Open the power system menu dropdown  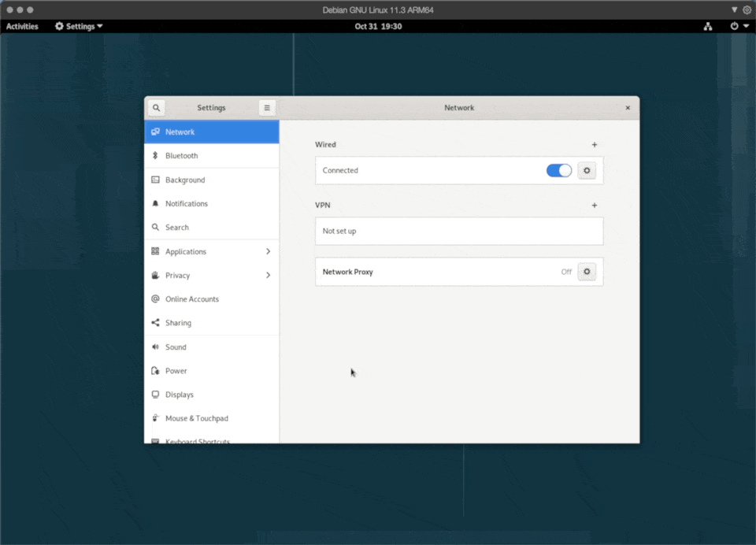(x=739, y=26)
